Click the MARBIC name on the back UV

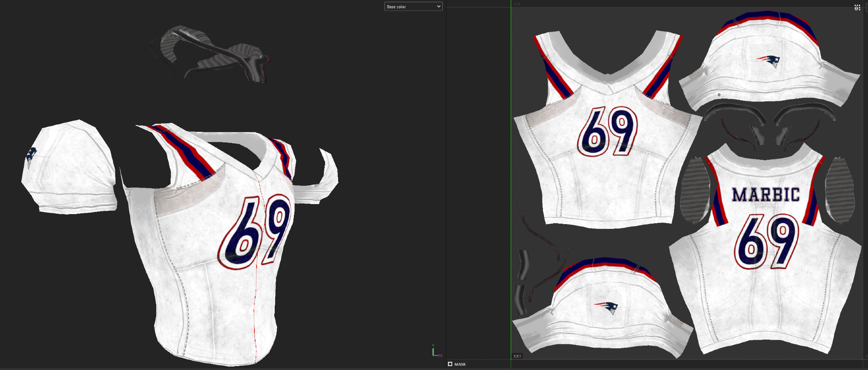click(766, 195)
